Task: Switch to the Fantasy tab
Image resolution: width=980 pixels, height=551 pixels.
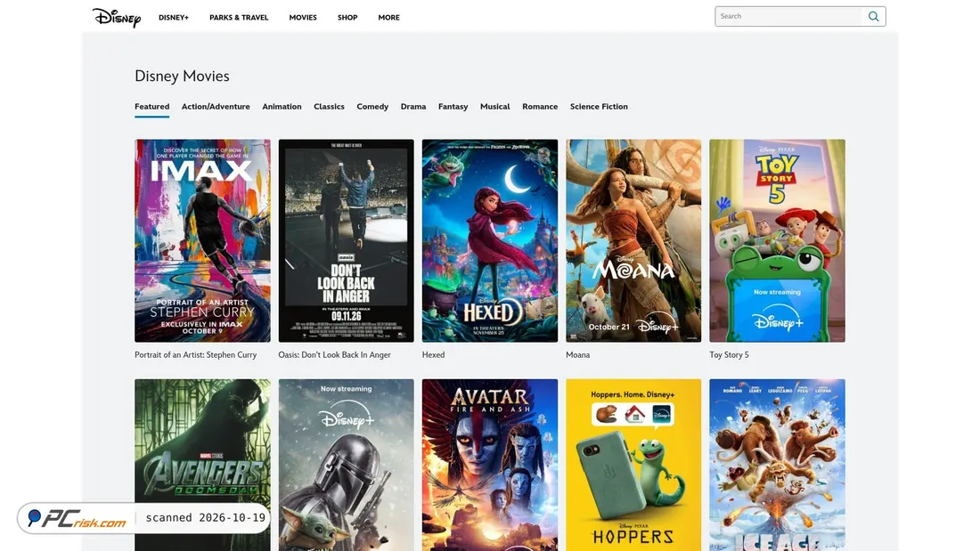Action: pyautogui.click(x=453, y=107)
